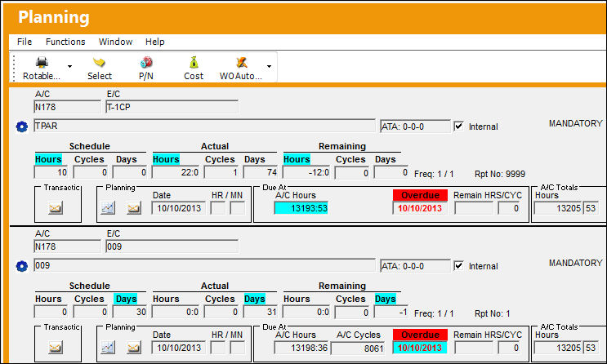Click Schedule Hours field showing 10

[51, 172]
